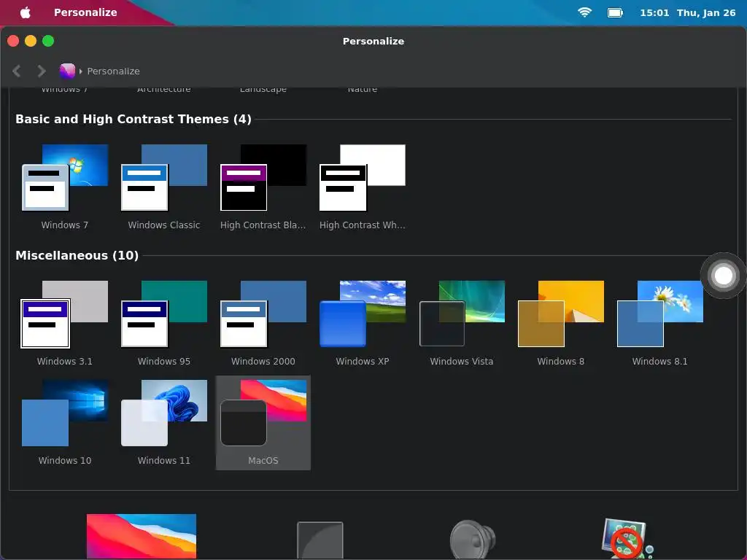Choose the Windows 95 theme
Image resolution: width=747 pixels, height=560 pixels.
[x=164, y=324]
